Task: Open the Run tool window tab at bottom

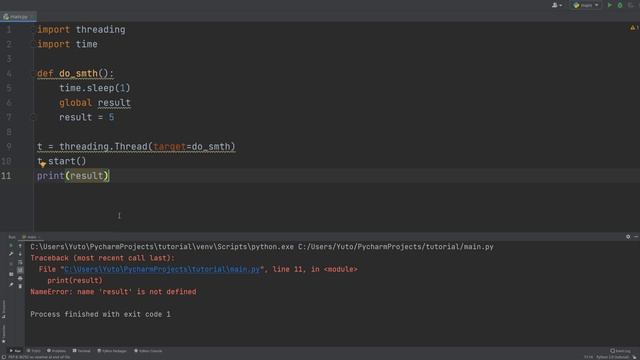Action: point(16,351)
